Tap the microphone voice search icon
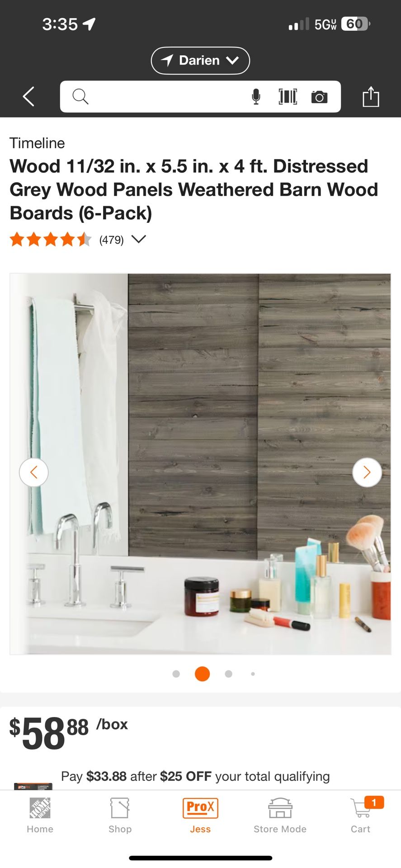Image resolution: width=401 pixels, height=868 pixels. pos(256,96)
